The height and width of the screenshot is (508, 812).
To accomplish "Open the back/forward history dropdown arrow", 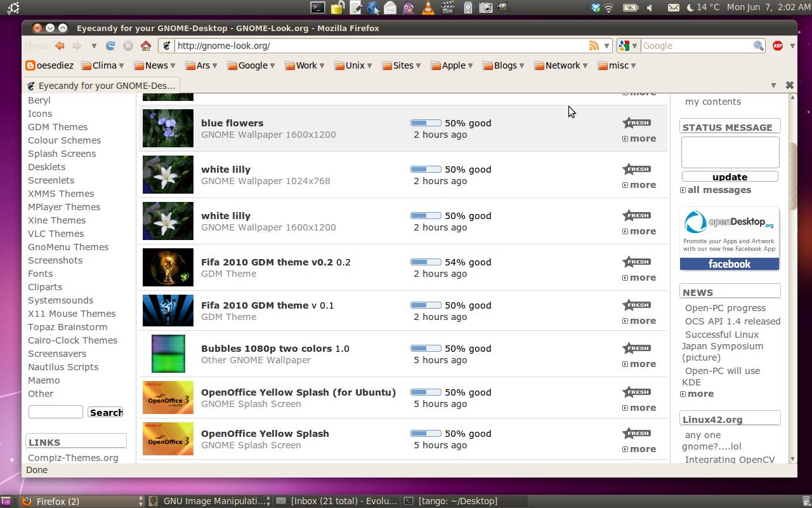I will pyautogui.click(x=94, y=46).
